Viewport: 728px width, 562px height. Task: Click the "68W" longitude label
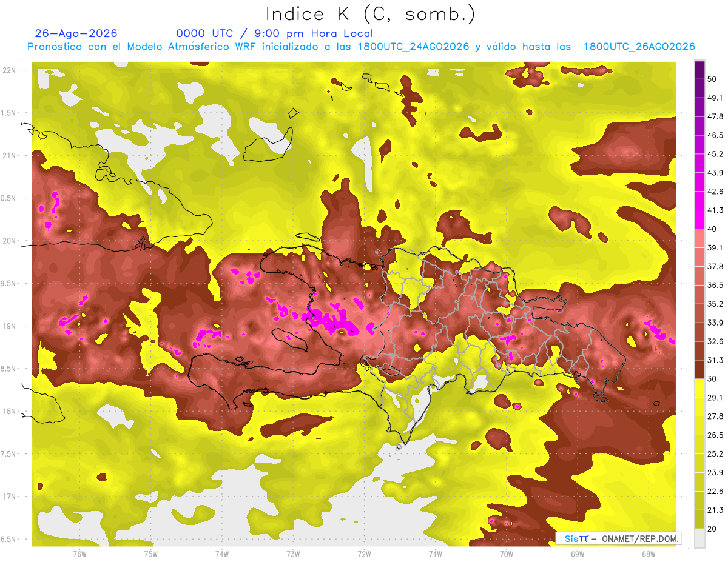point(648,554)
